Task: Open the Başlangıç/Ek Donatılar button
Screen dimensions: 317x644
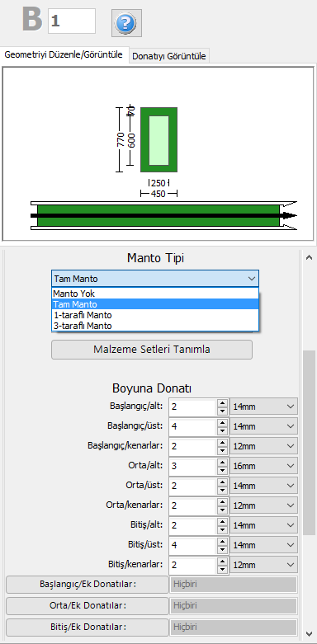Action: pyautogui.click(x=88, y=584)
